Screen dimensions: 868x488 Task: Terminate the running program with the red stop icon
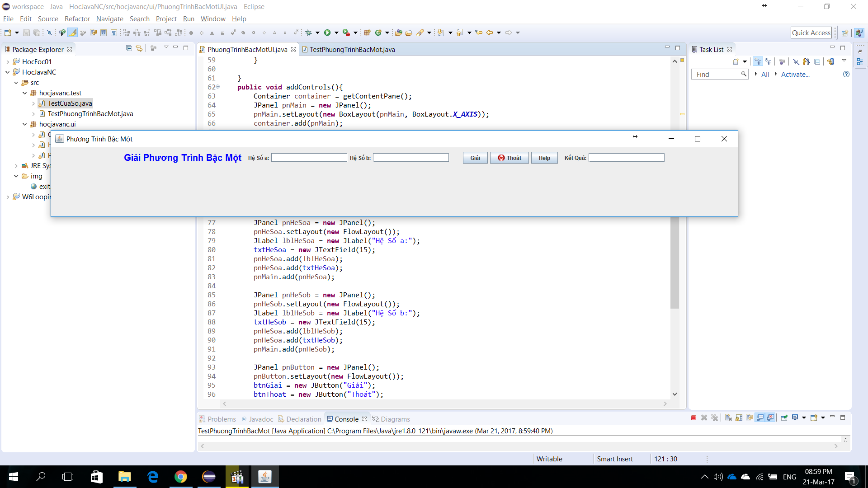tap(693, 418)
